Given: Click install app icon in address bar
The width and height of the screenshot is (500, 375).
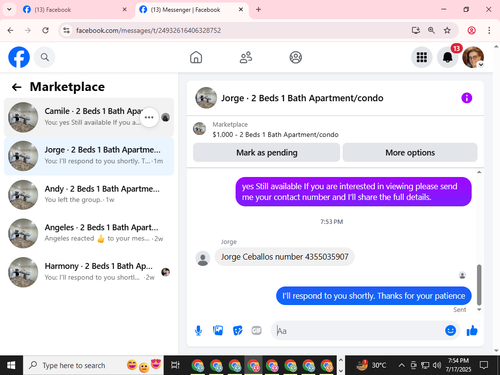Looking at the screenshot, I should pyautogui.click(x=415, y=30).
